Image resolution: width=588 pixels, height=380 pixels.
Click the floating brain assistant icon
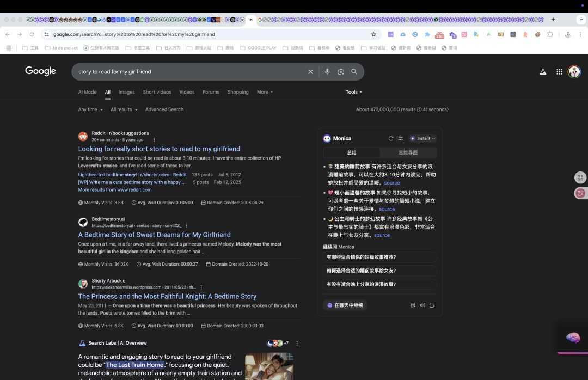click(573, 338)
